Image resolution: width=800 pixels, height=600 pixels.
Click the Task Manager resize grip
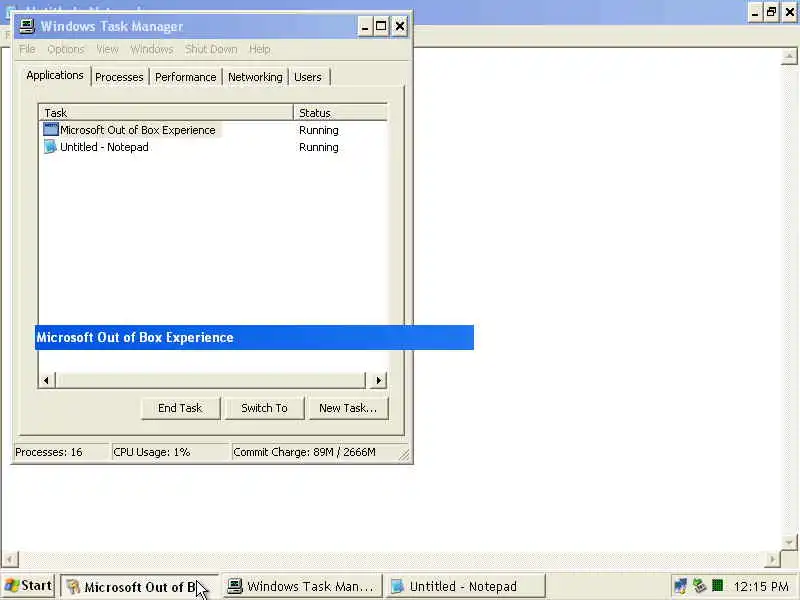coord(404,455)
